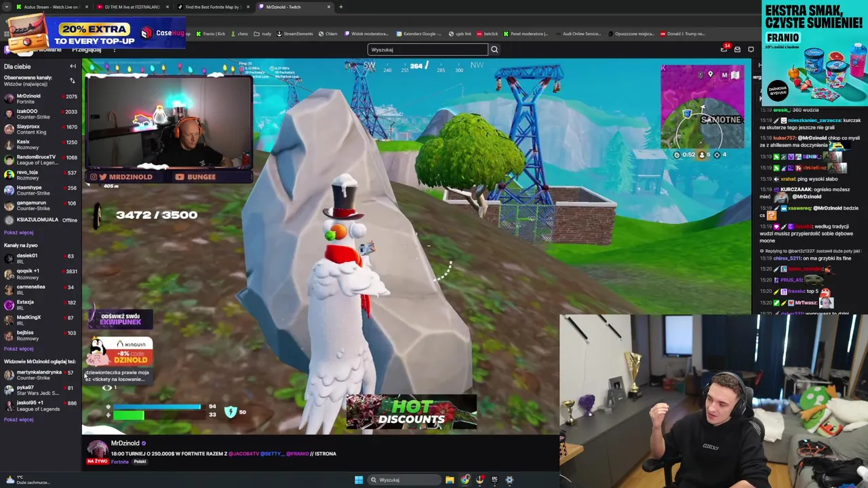The height and width of the screenshot is (488, 868).
Task: Open Slayproxx channel in sidebar
Action: pos(41,129)
